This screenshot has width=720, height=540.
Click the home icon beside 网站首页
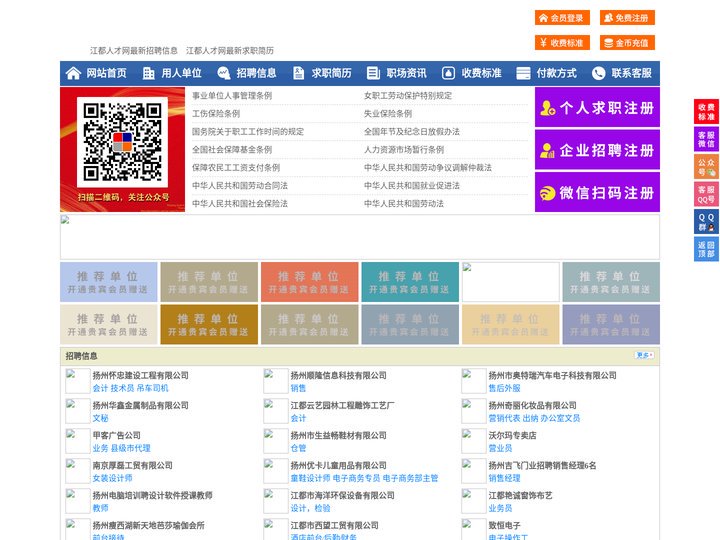73,73
